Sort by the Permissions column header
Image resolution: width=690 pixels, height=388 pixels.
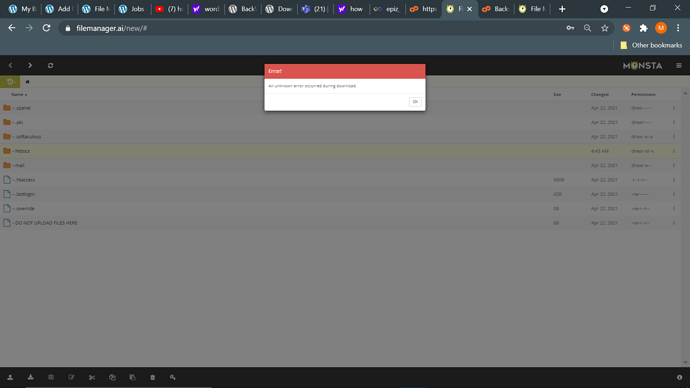tap(643, 95)
